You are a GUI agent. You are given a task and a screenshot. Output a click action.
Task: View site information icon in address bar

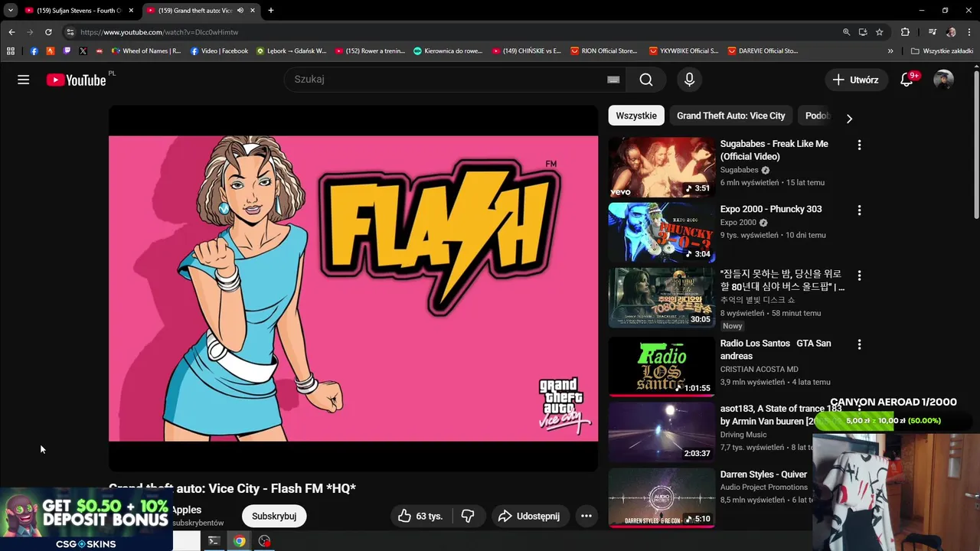tap(70, 32)
